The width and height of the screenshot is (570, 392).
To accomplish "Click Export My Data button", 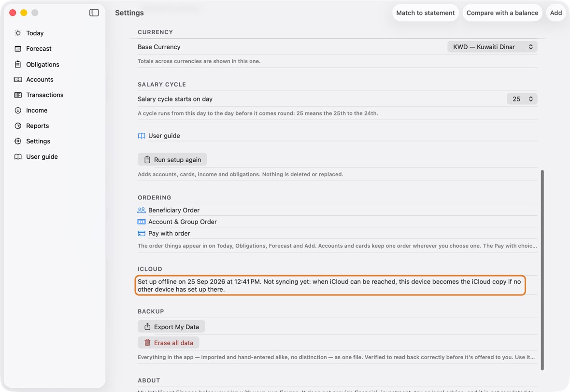I will coord(171,327).
